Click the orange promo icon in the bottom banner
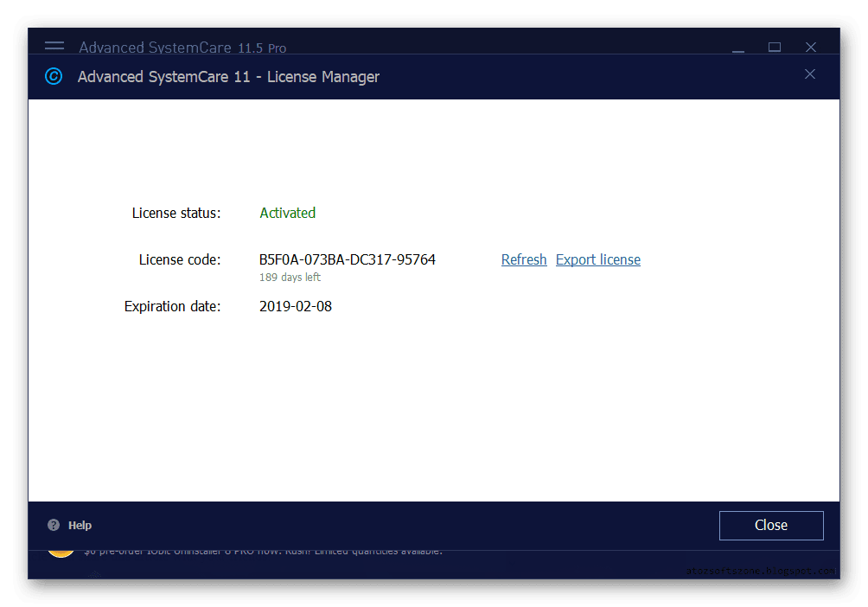This screenshot has height=607, width=868. (x=61, y=549)
